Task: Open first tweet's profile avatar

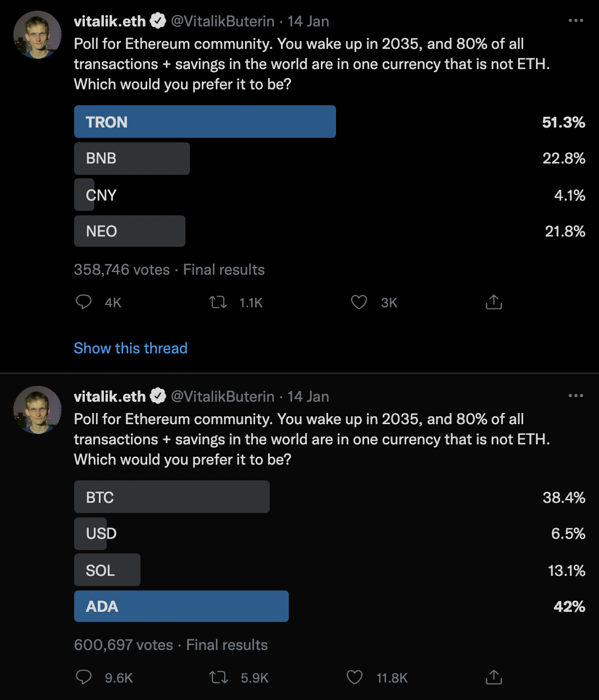Action: tap(38, 35)
